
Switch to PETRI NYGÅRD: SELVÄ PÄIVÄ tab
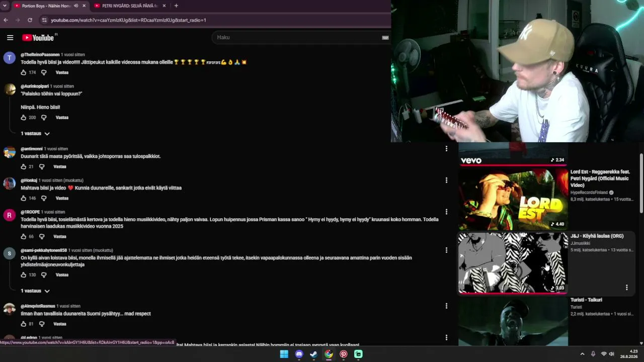[x=130, y=6]
